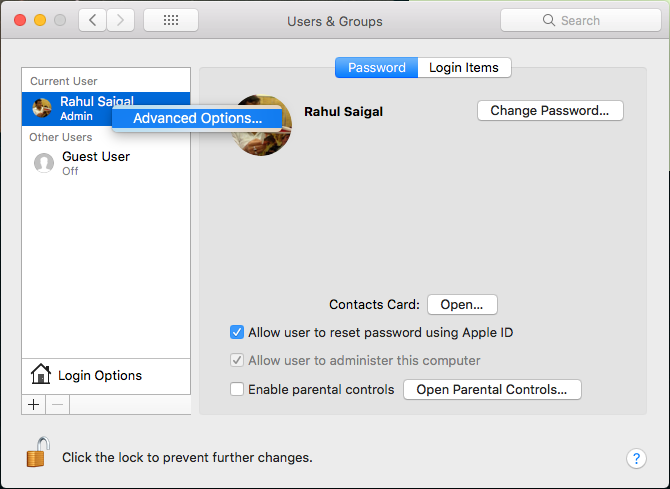The height and width of the screenshot is (489, 670).
Task: Open the Contacts Card
Action: pyautogui.click(x=461, y=304)
